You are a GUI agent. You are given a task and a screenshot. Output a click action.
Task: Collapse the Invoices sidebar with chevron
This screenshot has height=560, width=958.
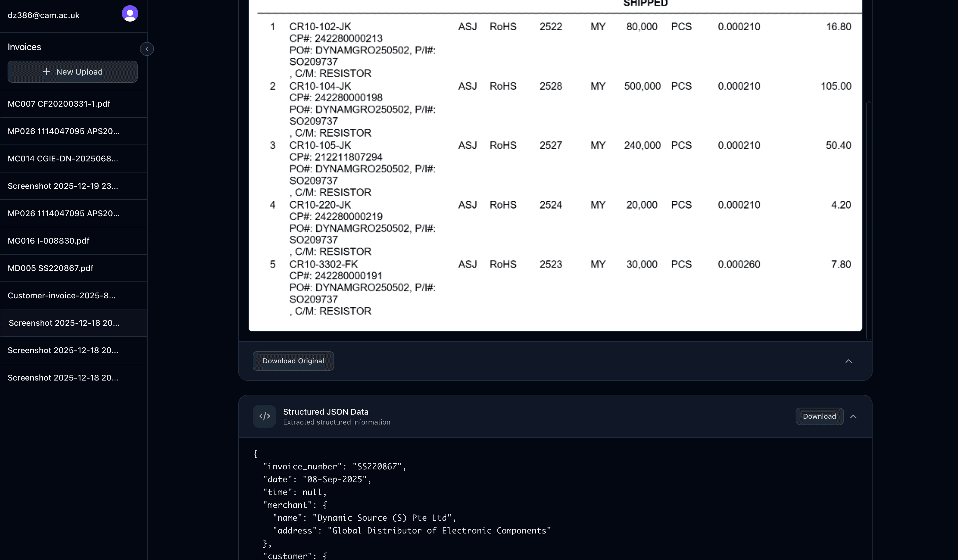coord(147,49)
